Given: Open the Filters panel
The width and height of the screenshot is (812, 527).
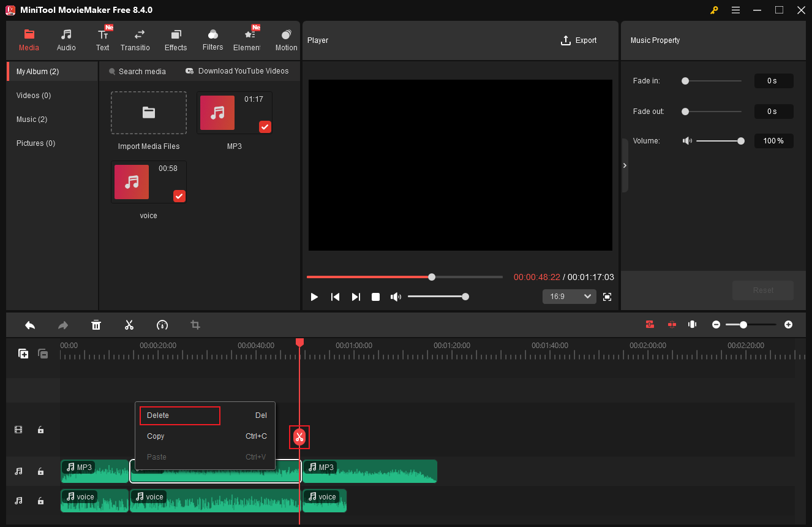Looking at the screenshot, I should click(x=212, y=39).
